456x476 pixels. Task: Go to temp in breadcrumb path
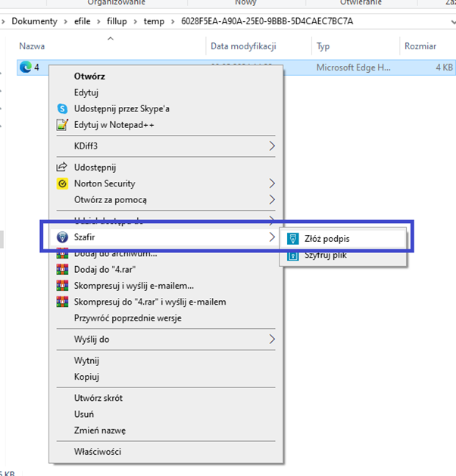click(x=154, y=21)
